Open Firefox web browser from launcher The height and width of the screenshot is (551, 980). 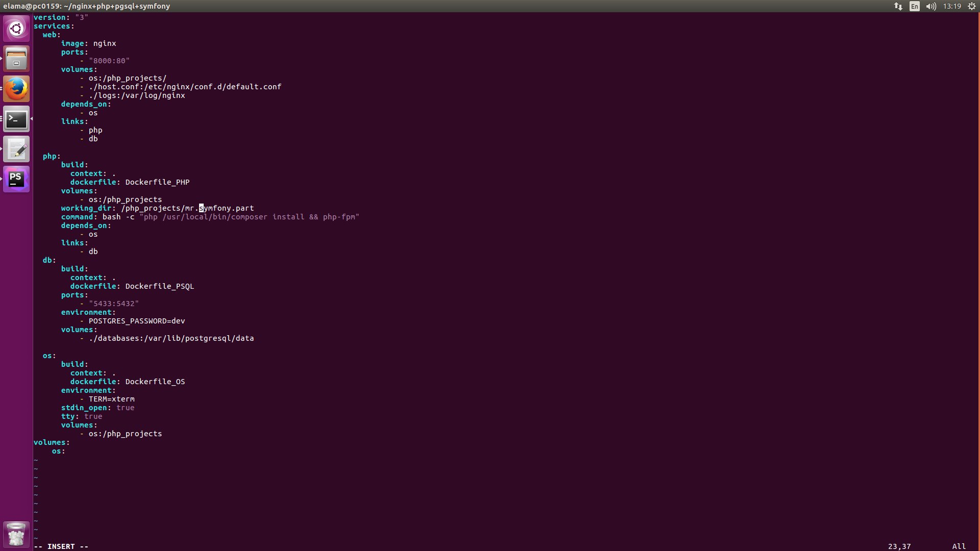[x=16, y=89]
